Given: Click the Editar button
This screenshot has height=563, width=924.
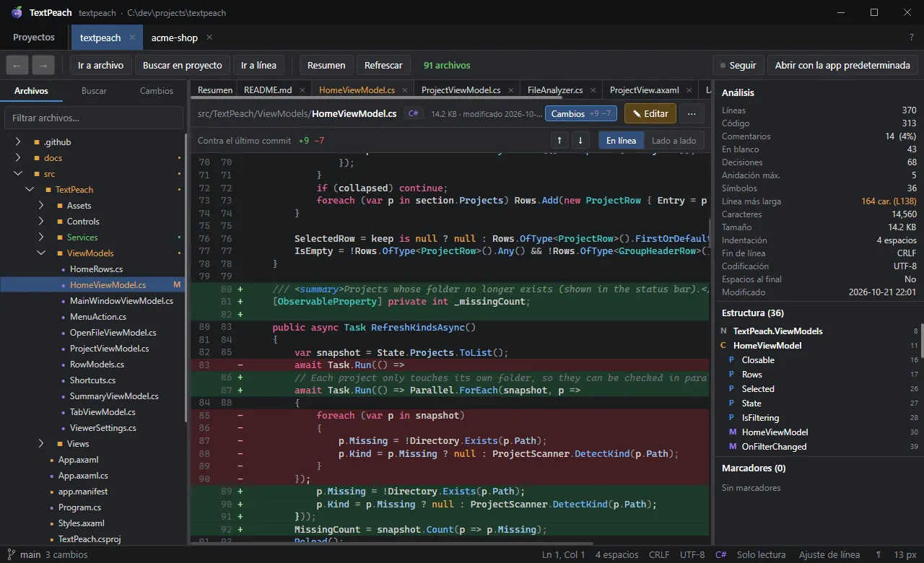Looking at the screenshot, I should coord(650,113).
